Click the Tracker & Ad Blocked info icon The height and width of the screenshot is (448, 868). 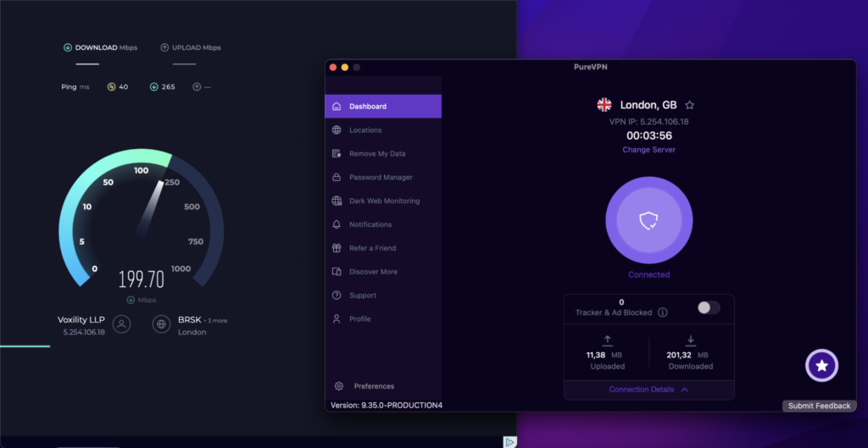[x=663, y=312]
